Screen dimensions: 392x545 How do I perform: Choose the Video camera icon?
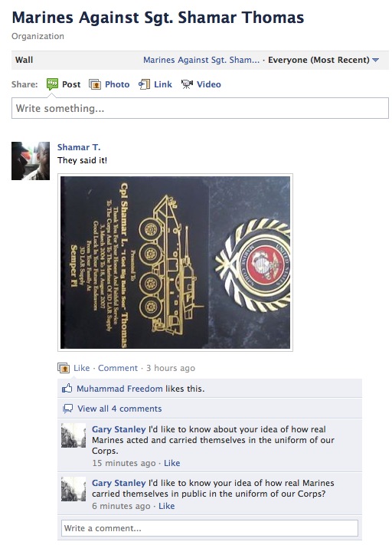187,84
